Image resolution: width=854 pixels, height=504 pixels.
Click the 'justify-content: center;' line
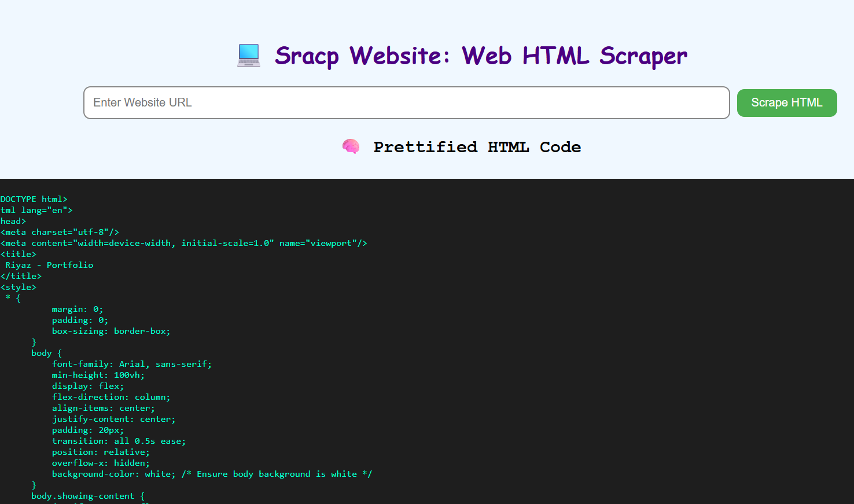pos(114,419)
